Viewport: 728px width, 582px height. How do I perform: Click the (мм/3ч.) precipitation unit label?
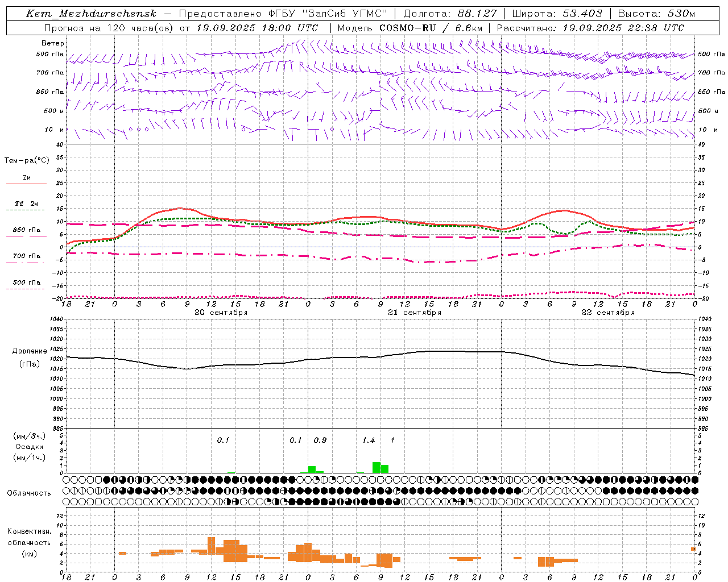[x=29, y=436]
